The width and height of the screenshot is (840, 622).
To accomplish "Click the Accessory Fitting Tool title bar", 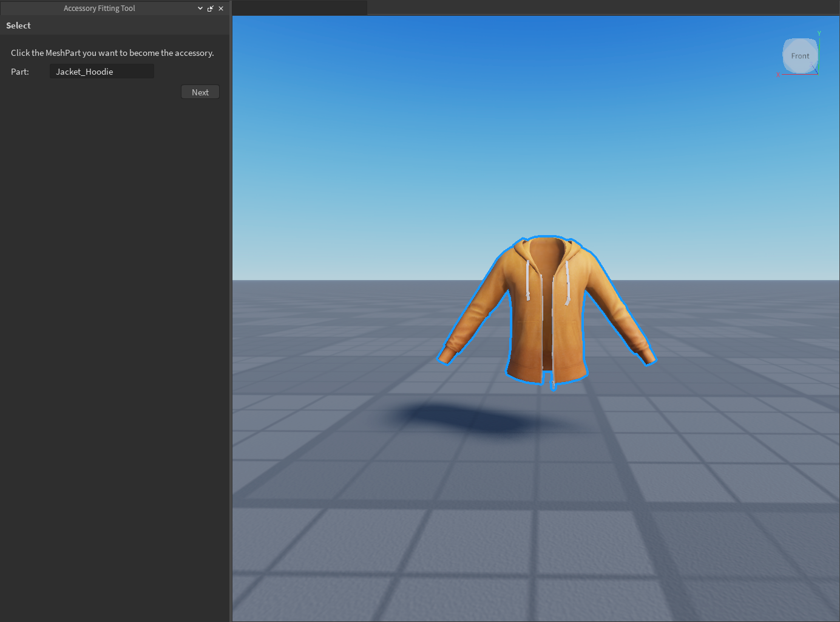I will pos(100,9).
